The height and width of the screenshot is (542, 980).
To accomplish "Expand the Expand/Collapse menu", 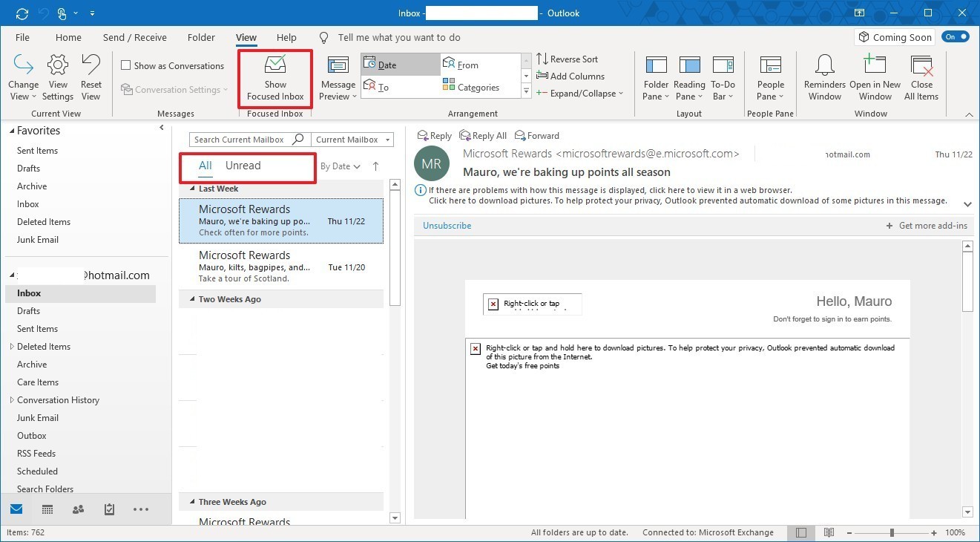I will coord(579,93).
